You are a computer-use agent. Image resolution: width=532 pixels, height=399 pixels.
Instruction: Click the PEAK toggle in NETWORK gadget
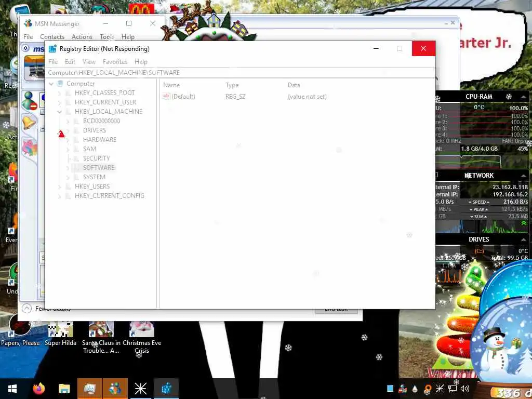[x=478, y=210]
